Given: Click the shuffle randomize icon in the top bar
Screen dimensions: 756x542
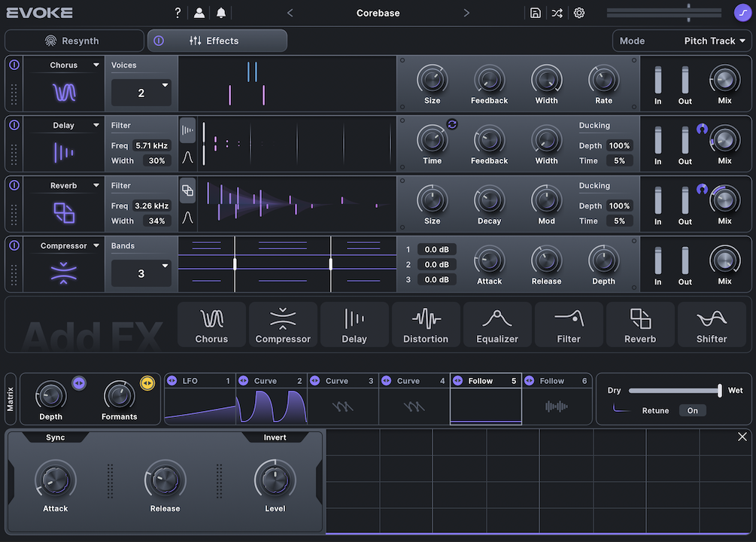Looking at the screenshot, I should pyautogui.click(x=557, y=13).
